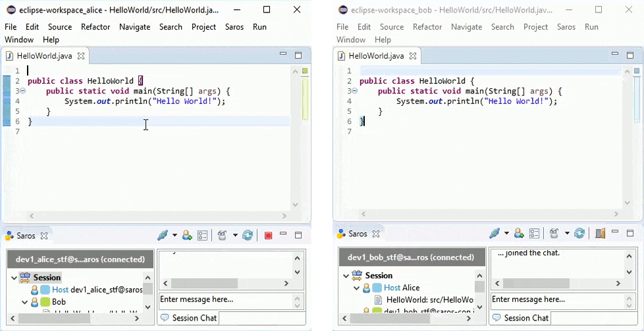Maximize Alice's editor area
The height and width of the screenshot is (331, 644).
tap(298, 55)
